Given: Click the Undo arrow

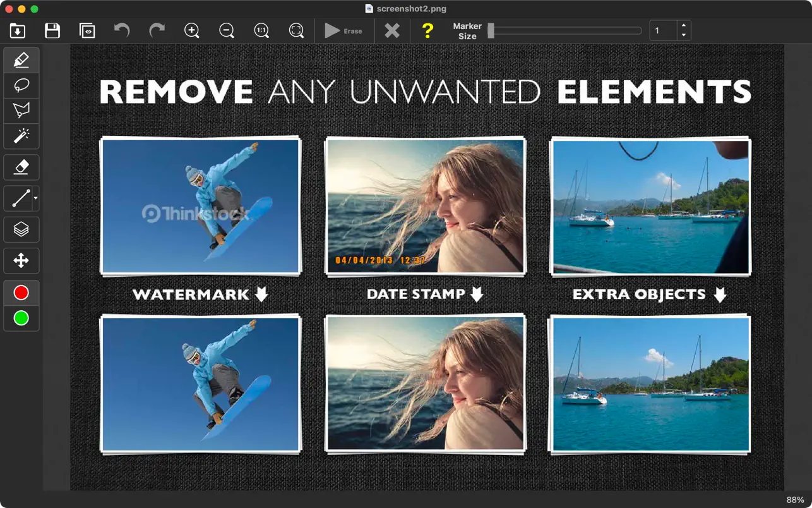Looking at the screenshot, I should tap(122, 30).
